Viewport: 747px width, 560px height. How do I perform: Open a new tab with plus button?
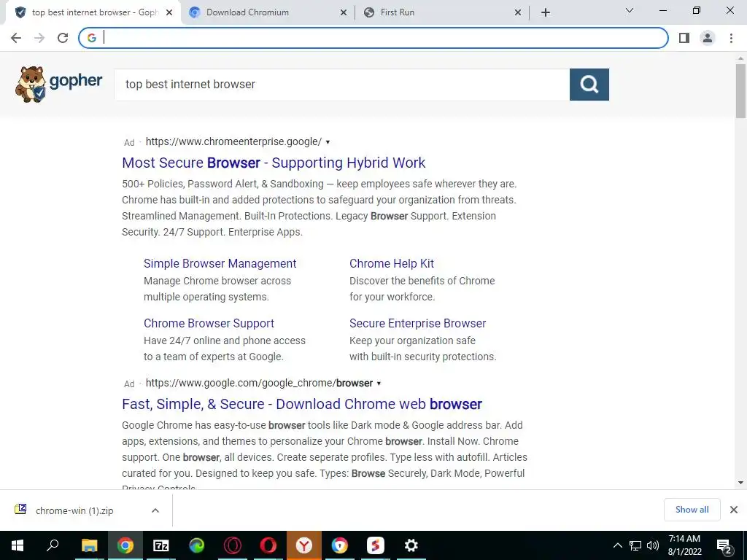tap(546, 13)
